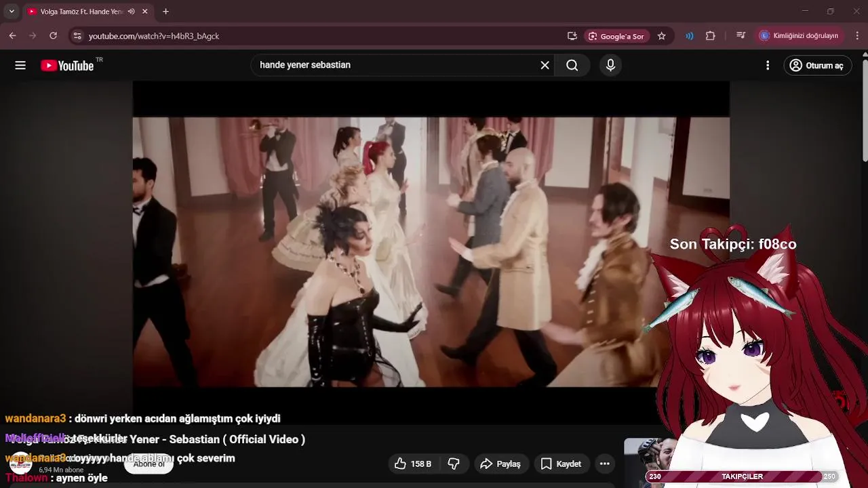Go forward in browser history
The width and height of the screenshot is (868, 488).
[x=33, y=36]
